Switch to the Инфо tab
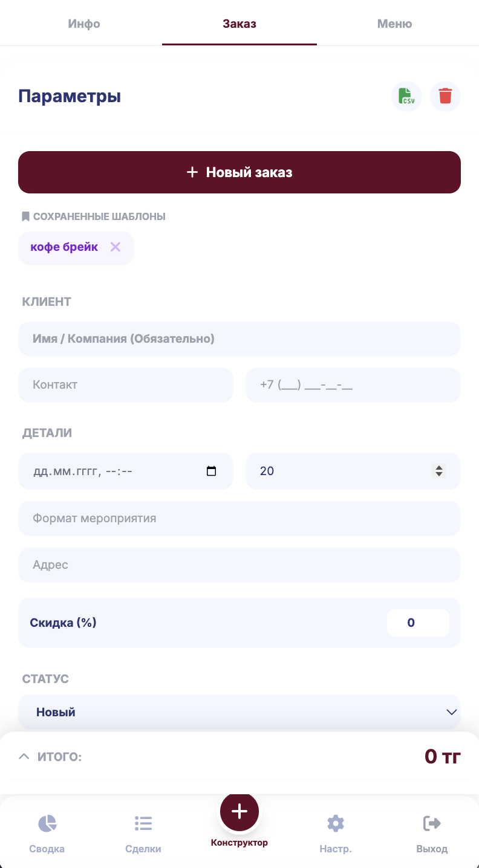Viewport: 479px width, 868px height. (x=84, y=24)
